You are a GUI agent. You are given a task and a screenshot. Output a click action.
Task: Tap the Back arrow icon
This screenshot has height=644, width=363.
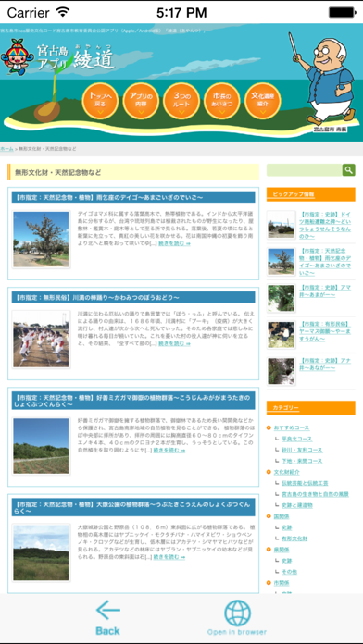coord(108,610)
